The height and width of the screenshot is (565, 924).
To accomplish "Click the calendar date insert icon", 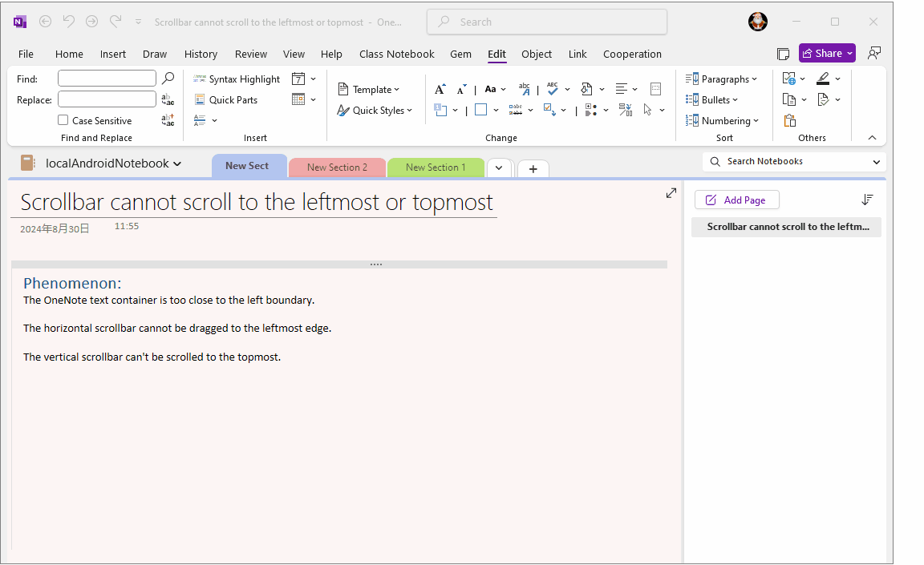I will (298, 79).
